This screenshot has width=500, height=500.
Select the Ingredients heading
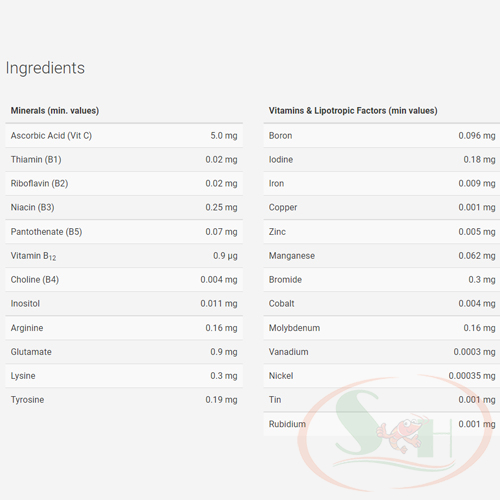[45, 68]
